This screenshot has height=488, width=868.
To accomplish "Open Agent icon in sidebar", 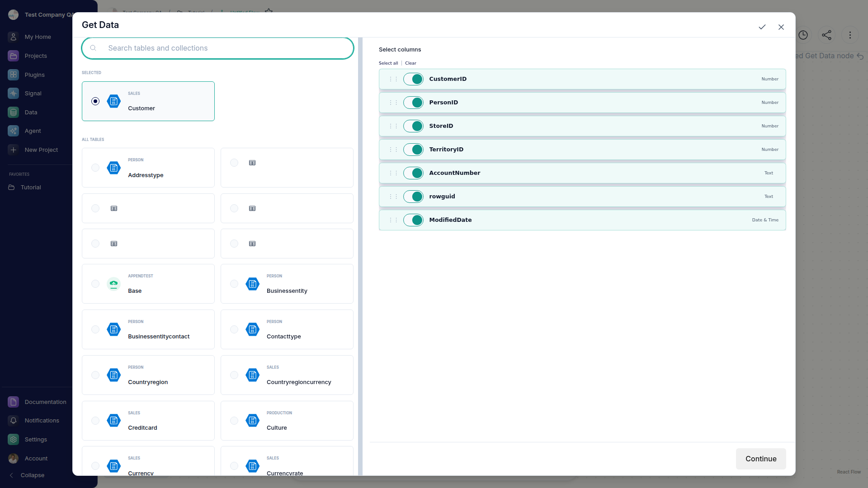I will 14,131.
